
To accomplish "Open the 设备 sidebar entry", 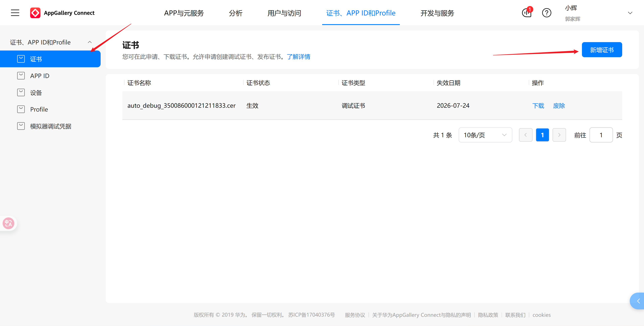I will [x=36, y=92].
